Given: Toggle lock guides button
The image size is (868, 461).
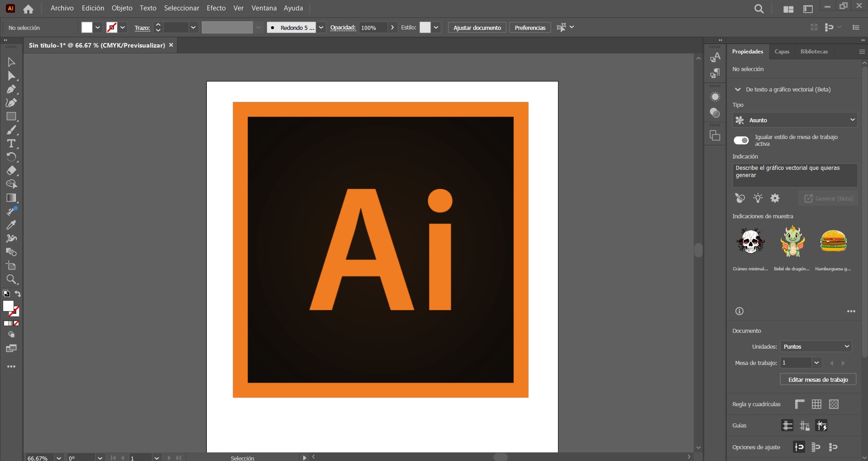Looking at the screenshot, I should [805, 425].
